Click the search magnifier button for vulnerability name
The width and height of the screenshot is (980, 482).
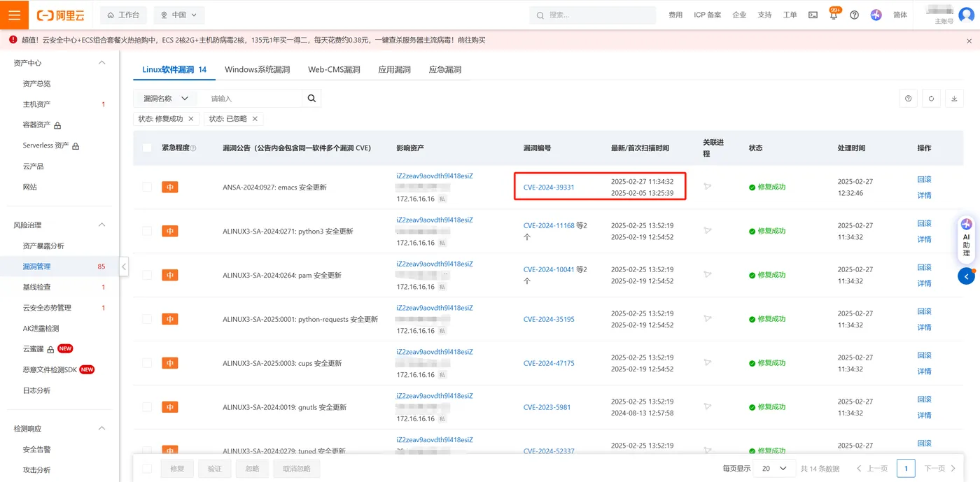point(311,99)
